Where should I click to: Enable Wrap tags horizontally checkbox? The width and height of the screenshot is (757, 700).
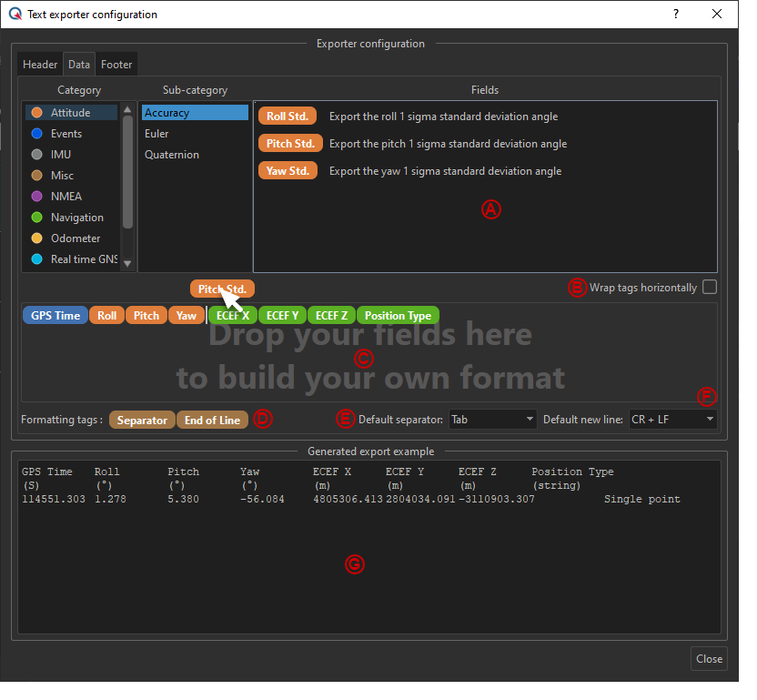tap(709, 288)
